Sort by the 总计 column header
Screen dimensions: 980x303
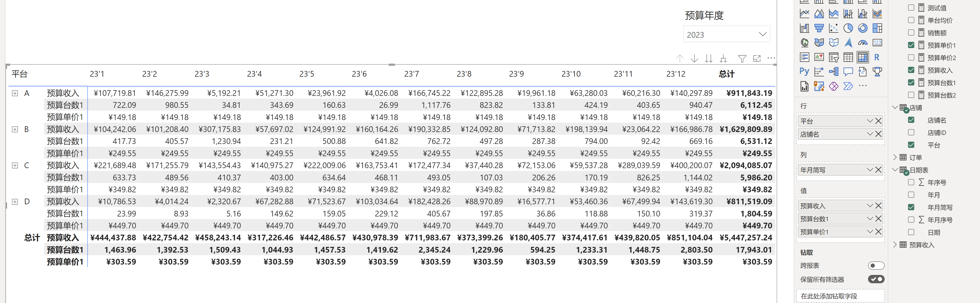click(x=726, y=74)
